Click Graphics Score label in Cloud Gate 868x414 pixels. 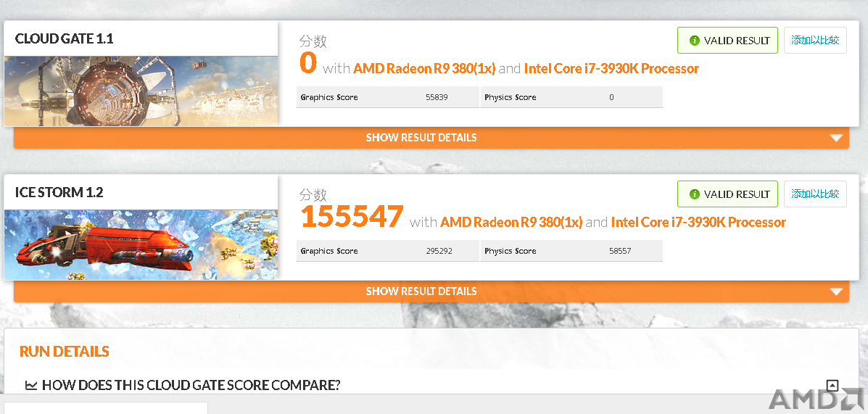pyautogui.click(x=329, y=97)
